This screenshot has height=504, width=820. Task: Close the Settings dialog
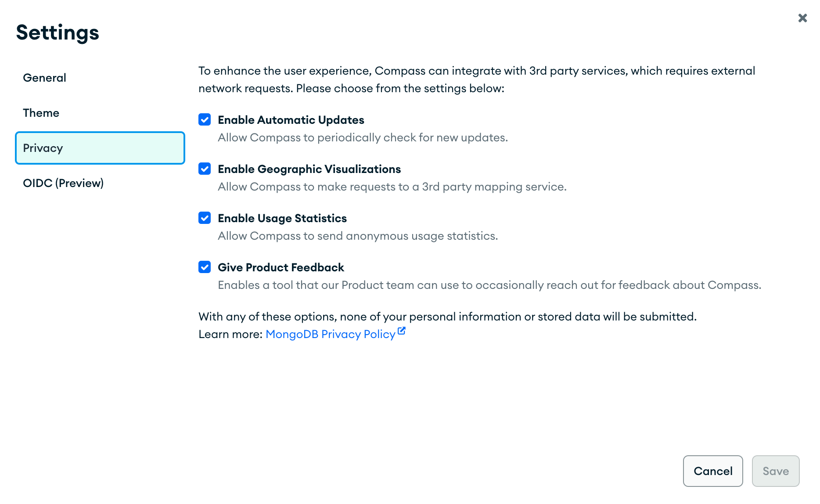tap(802, 18)
